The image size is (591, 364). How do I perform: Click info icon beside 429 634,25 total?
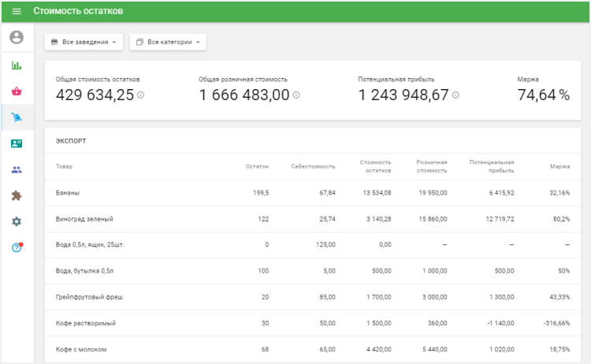[x=141, y=95]
